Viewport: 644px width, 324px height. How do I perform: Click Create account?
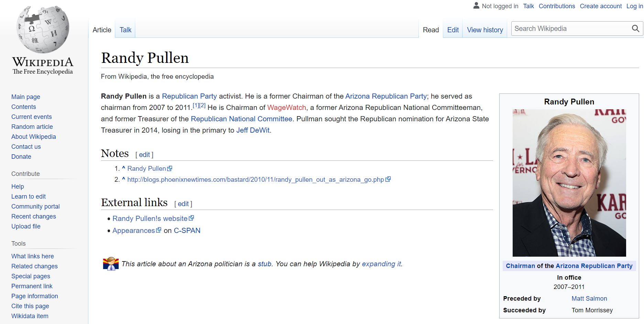coord(601,6)
